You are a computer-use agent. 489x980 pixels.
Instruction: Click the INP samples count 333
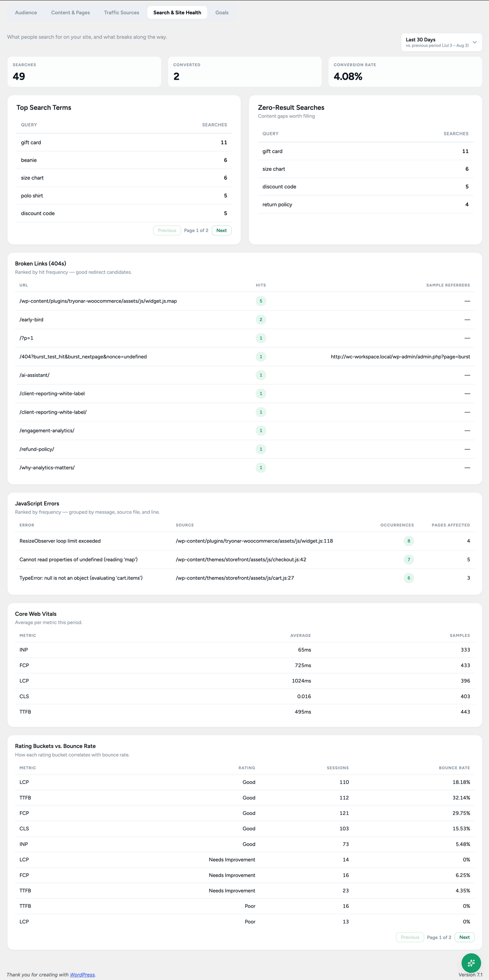(465, 650)
